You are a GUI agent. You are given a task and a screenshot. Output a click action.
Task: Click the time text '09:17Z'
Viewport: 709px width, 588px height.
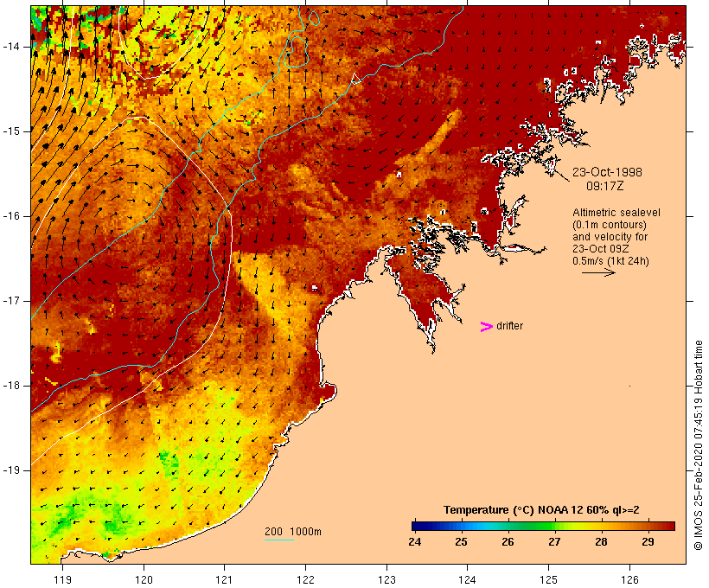pos(605,186)
